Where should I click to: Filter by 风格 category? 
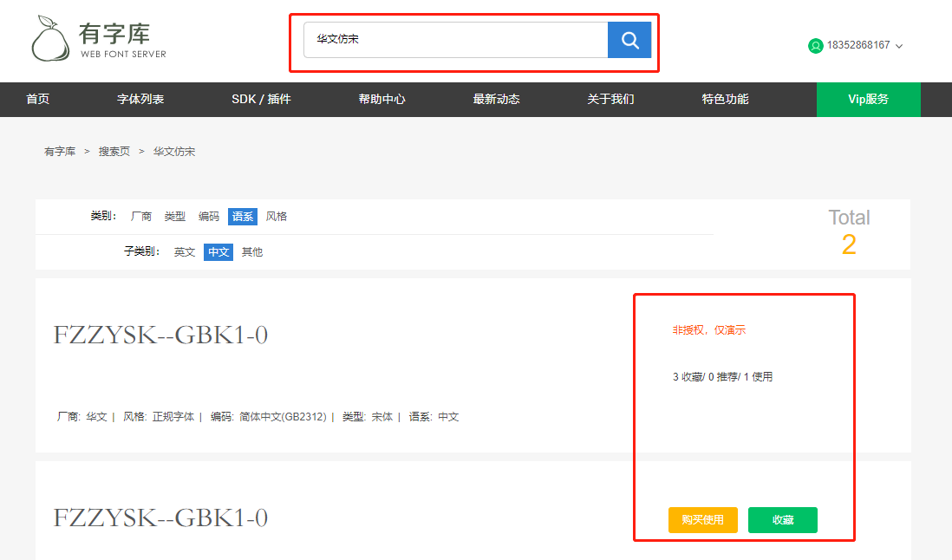point(277,217)
